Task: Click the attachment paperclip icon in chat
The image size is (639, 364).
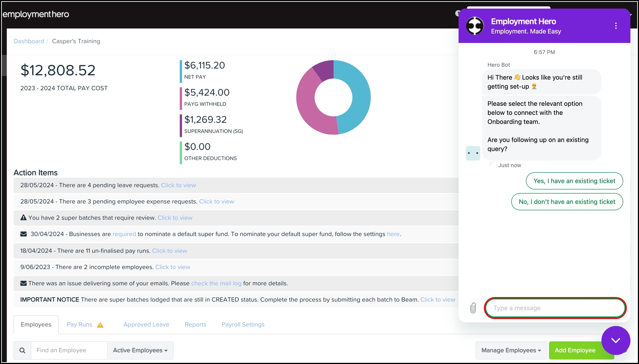Action: [473, 308]
